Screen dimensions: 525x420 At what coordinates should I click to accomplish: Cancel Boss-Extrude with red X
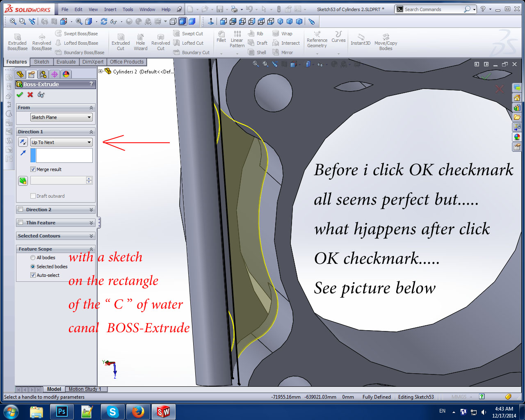30,95
